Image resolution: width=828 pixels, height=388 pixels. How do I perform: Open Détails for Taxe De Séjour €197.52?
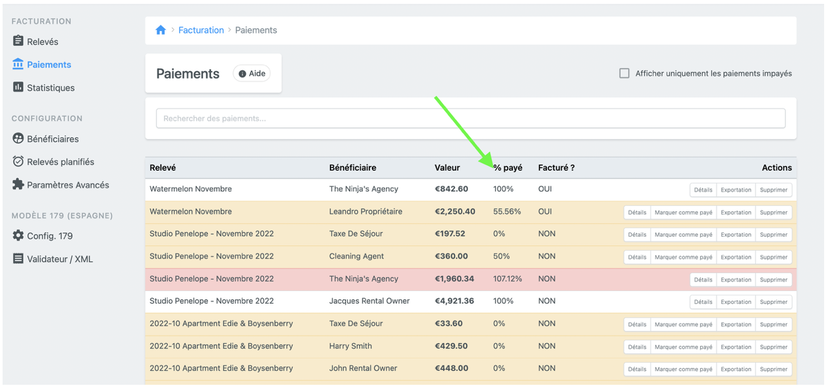[x=637, y=235]
